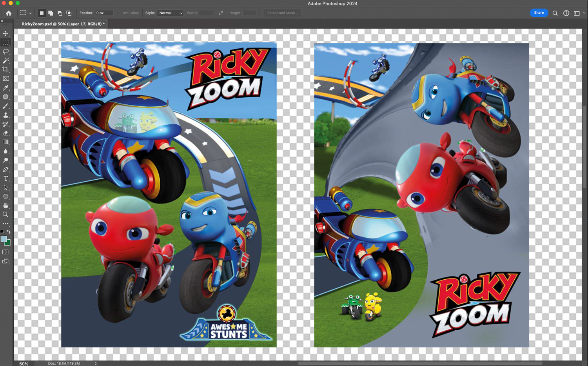The image size is (588, 366).
Task: Select the Spot Healing Brush tool
Action: click(5, 97)
